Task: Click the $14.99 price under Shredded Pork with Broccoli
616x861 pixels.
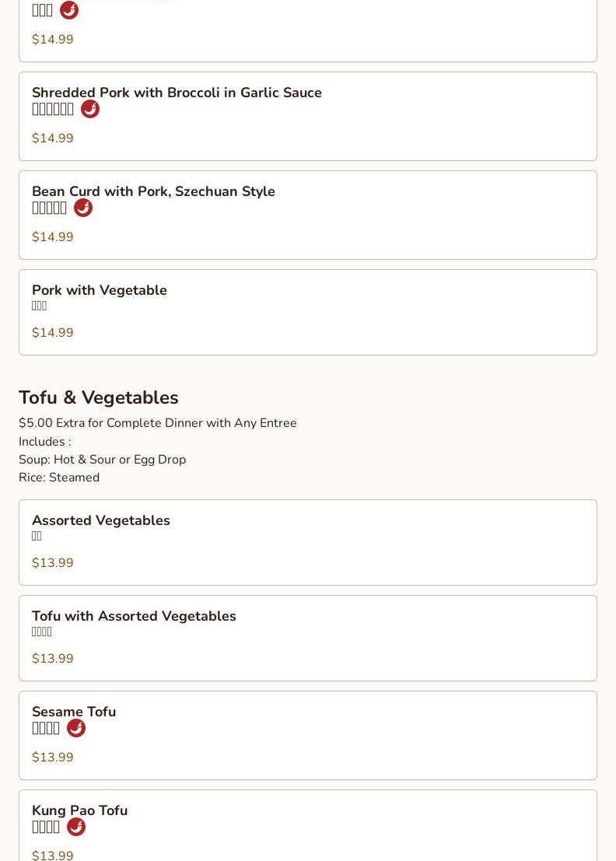Action: [x=53, y=138]
